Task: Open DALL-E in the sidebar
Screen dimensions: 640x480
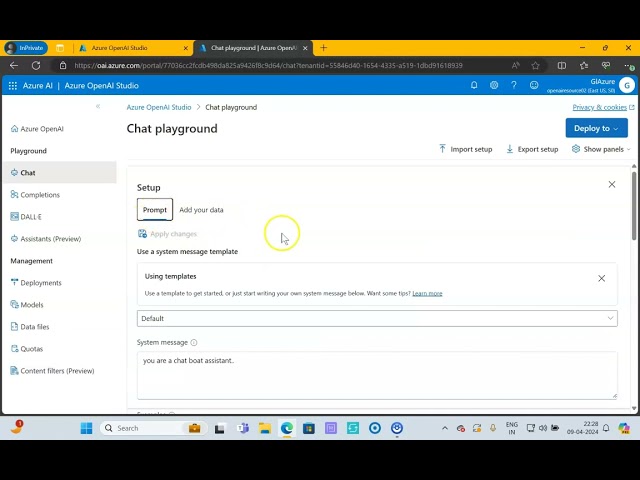Action: pos(26,217)
